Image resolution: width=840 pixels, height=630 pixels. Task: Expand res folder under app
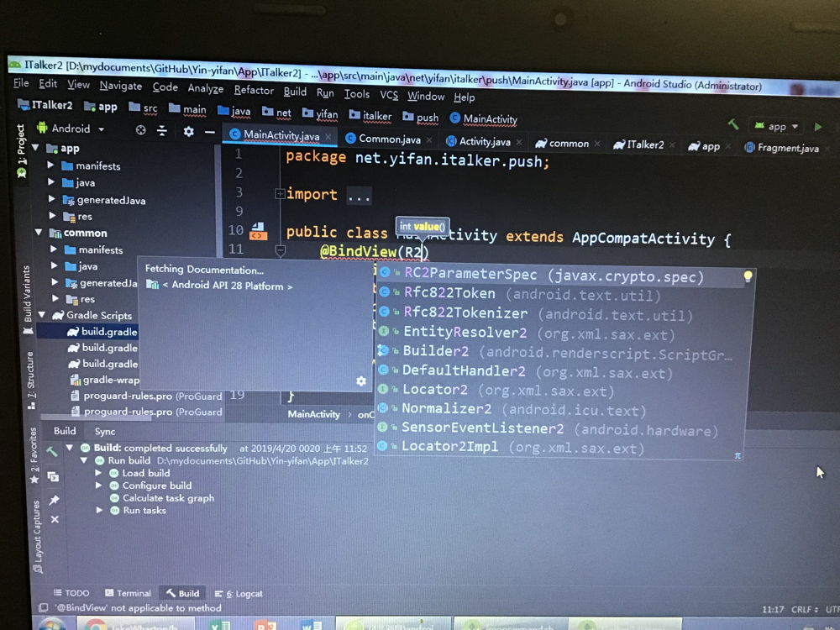(x=52, y=215)
